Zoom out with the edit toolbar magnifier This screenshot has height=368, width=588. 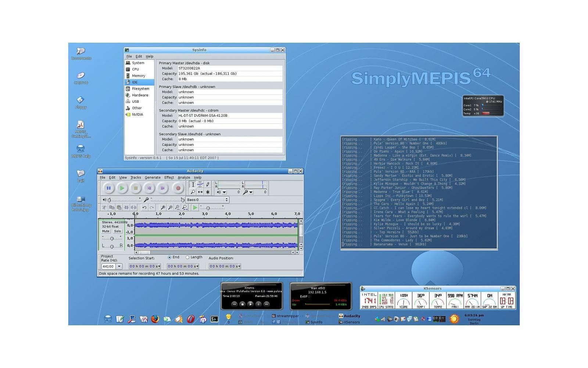pos(170,208)
